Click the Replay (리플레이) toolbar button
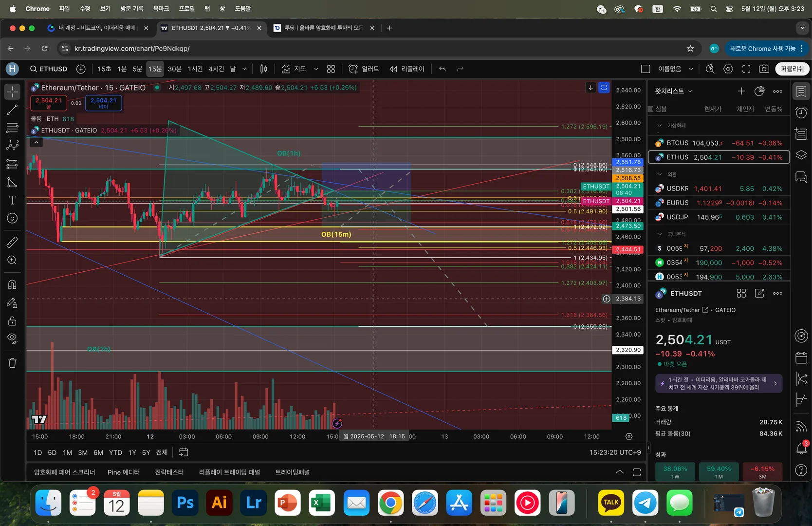 click(x=407, y=69)
